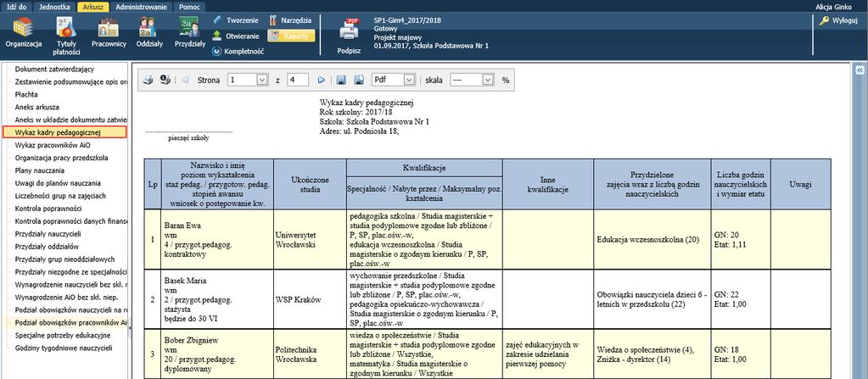Click Bober Zbigniew teacher cell
The height and width of the screenshot is (379, 868).
click(x=217, y=354)
